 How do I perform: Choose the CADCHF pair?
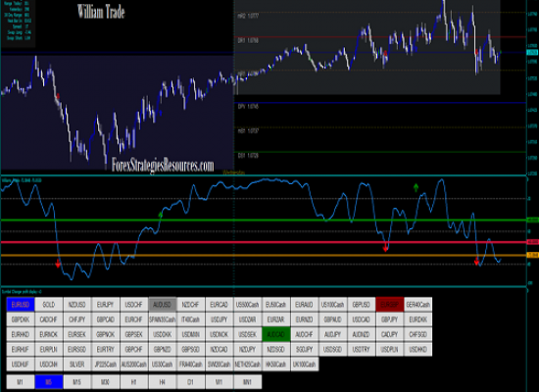tap(49, 319)
